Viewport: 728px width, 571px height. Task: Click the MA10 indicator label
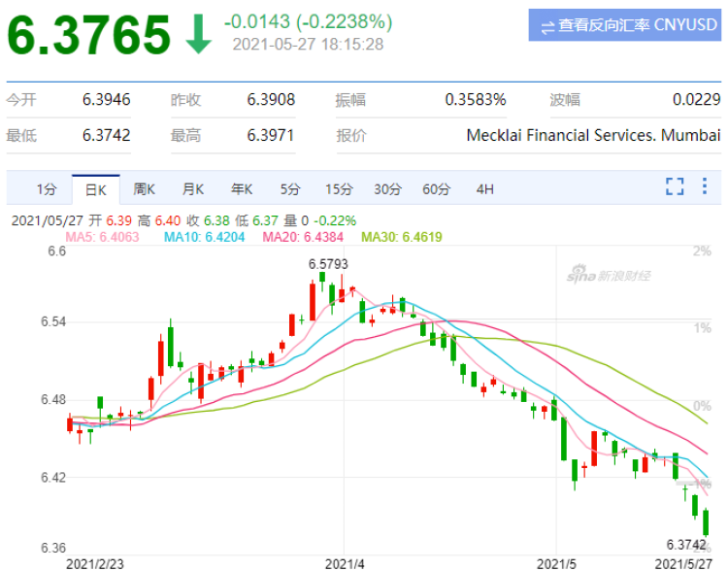[x=204, y=237]
